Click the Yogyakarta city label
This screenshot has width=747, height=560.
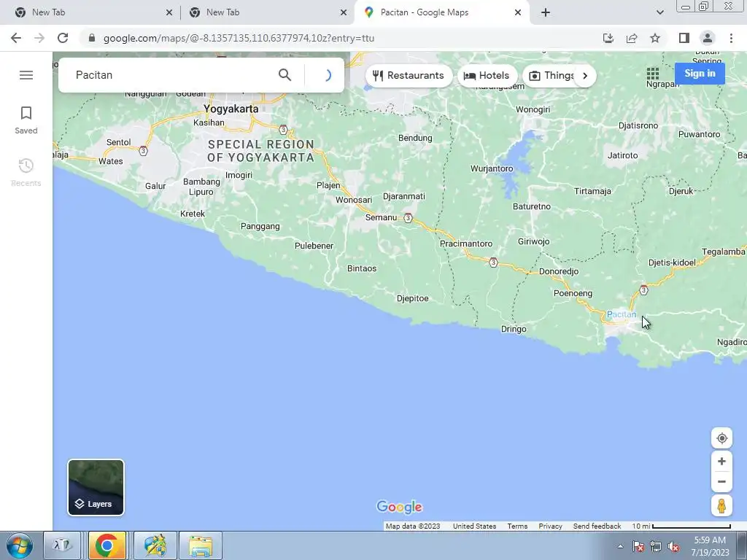pyautogui.click(x=231, y=109)
